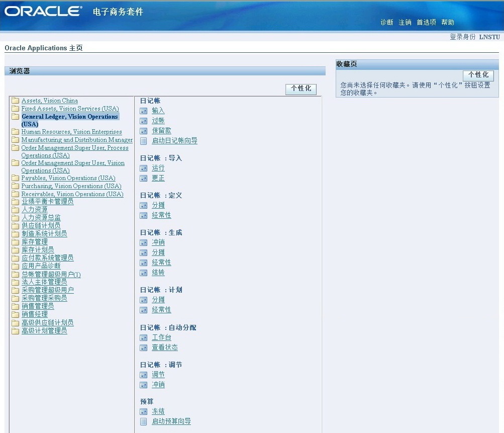This screenshot has height=433, width=504.
Task: Click the 经常性 icon under 日记帐：生成
Action: pyautogui.click(x=143, y=263)
